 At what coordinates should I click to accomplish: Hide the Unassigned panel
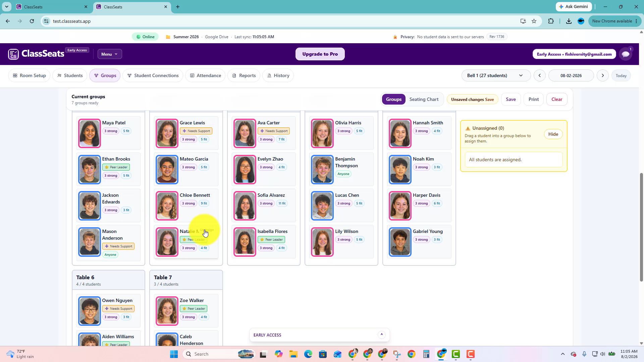coord(553,134)
